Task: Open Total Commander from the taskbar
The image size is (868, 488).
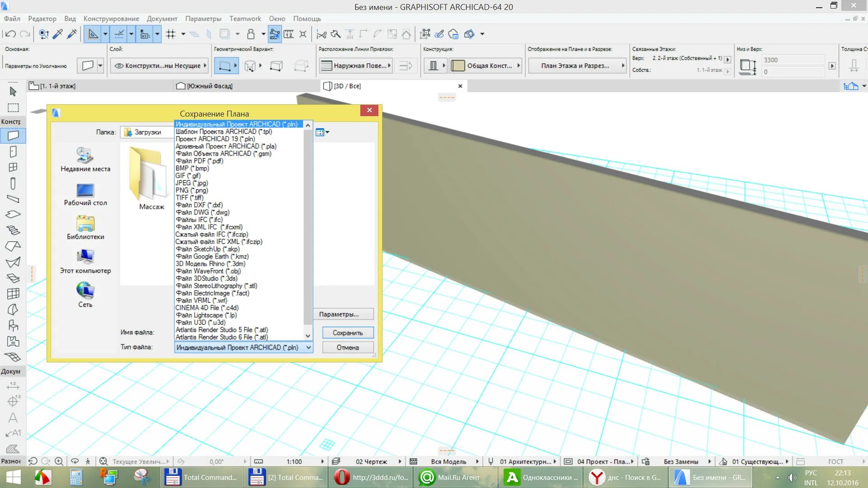Action: pos(201,477)
